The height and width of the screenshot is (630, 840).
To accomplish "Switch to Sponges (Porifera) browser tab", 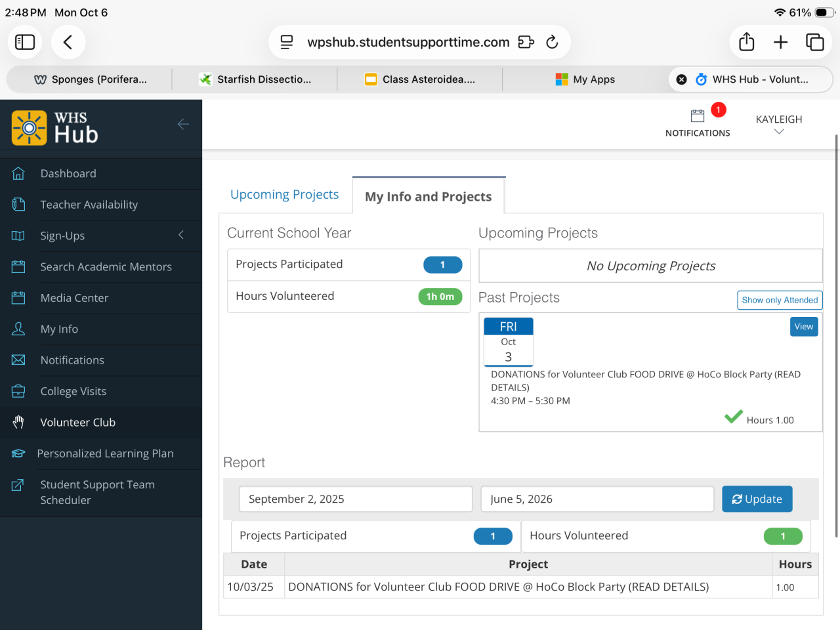I will coord(90,79).
